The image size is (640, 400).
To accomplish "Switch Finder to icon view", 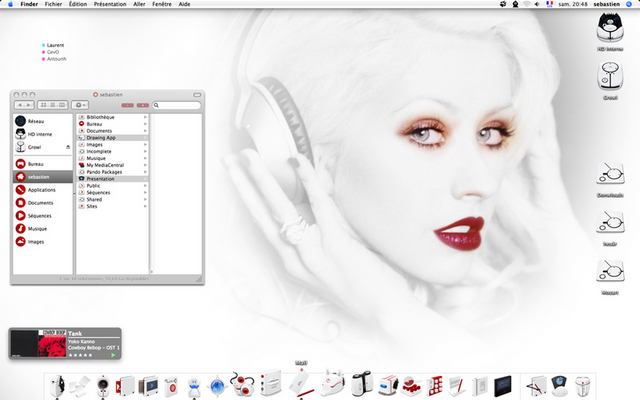I will [x=43, y=105].
